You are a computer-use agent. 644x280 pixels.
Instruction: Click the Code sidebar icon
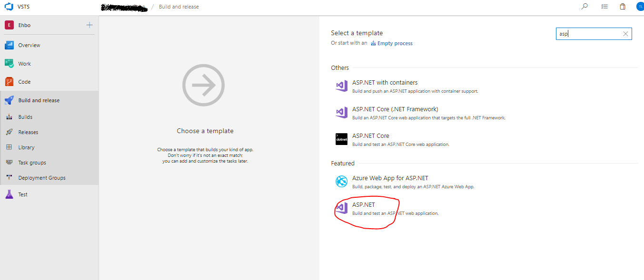pyautogui.click(x=9, y=82)
